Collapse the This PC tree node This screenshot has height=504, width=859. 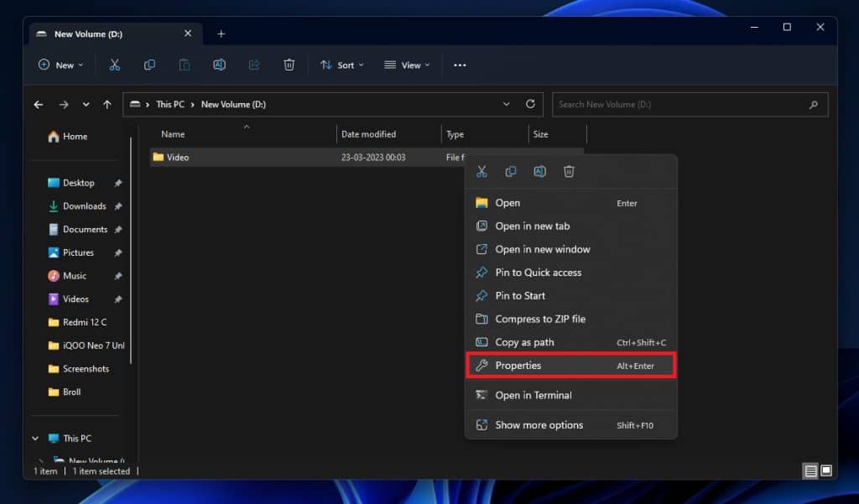point(35,438)
